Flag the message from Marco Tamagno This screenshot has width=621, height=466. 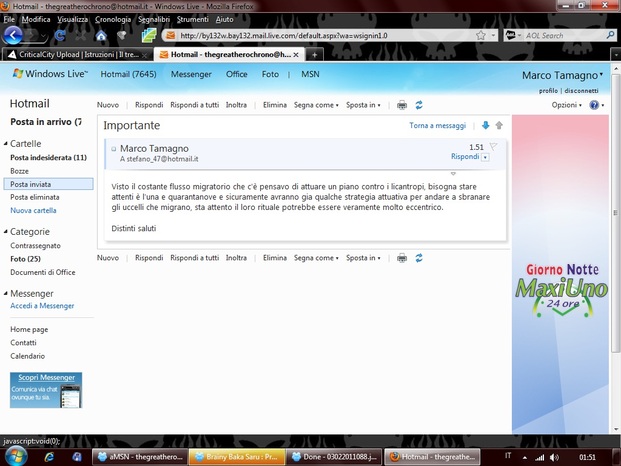(493, 146)
